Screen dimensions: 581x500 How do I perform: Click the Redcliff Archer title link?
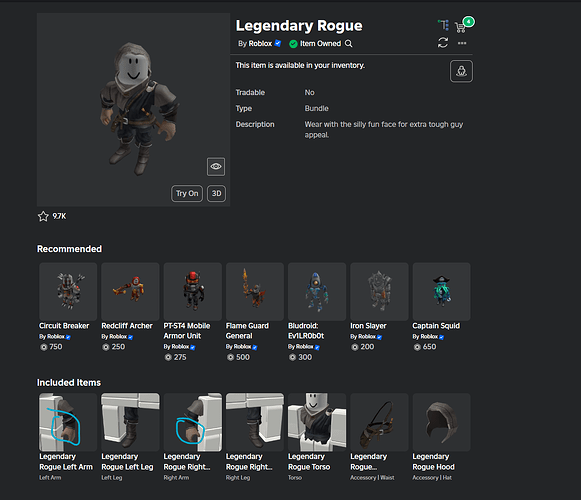pyautogui.click(x=127, y=326)
